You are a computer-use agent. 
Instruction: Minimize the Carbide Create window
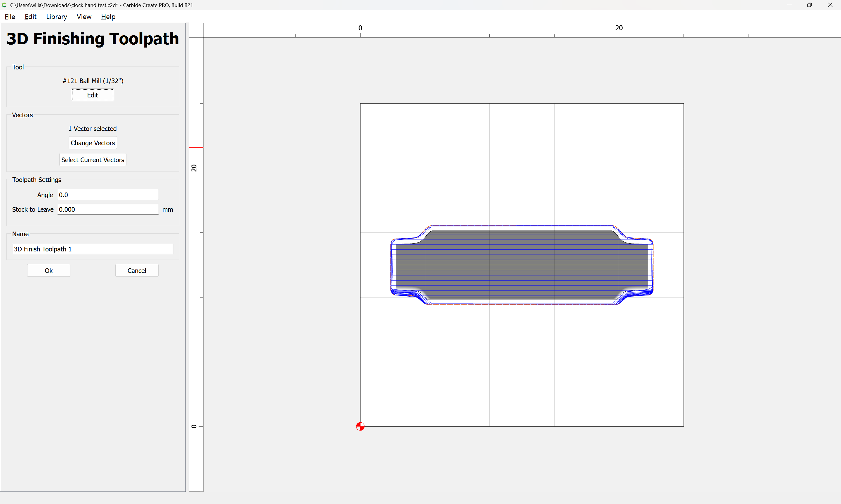[x=789, y=5]
